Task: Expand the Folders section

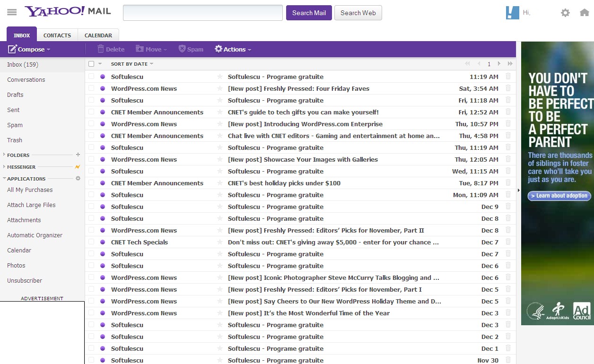Action: [5, 155]
